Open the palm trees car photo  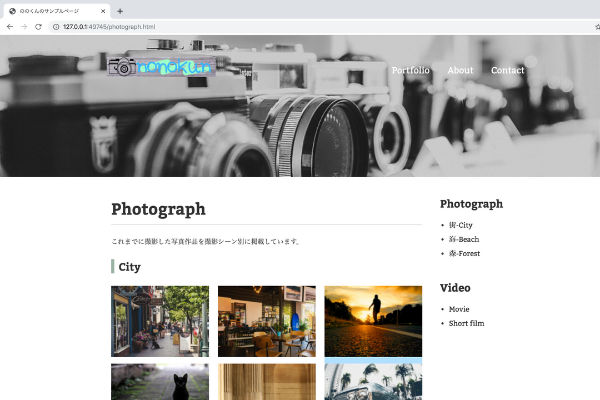tap(373, 382)
